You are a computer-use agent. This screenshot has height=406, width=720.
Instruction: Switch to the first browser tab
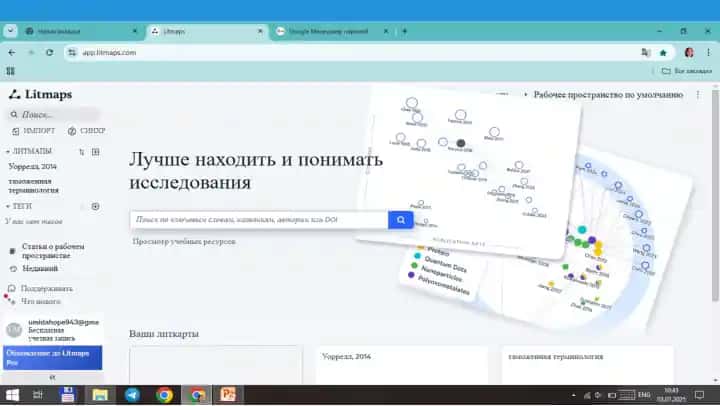[78, 31]
